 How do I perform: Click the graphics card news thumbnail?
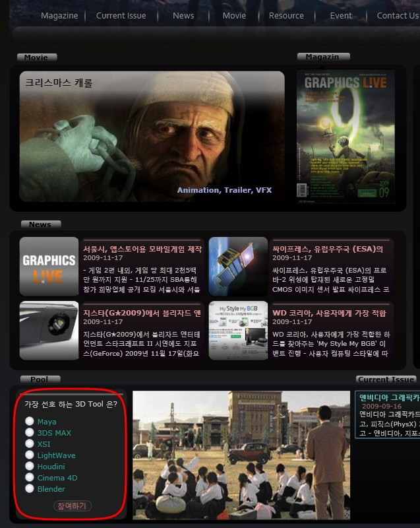click(49, 331)
